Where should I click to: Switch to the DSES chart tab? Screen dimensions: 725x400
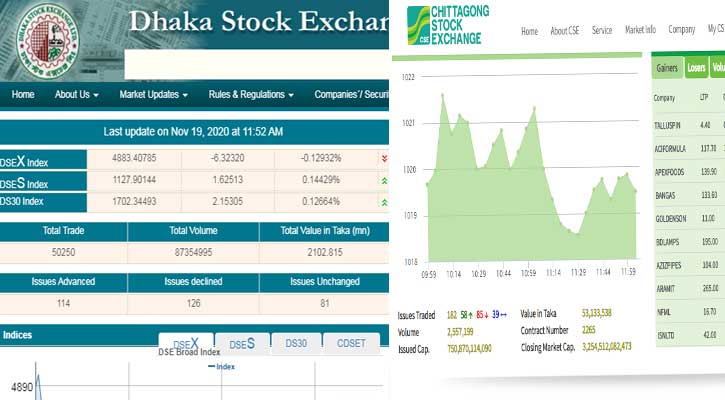[242, 345]
